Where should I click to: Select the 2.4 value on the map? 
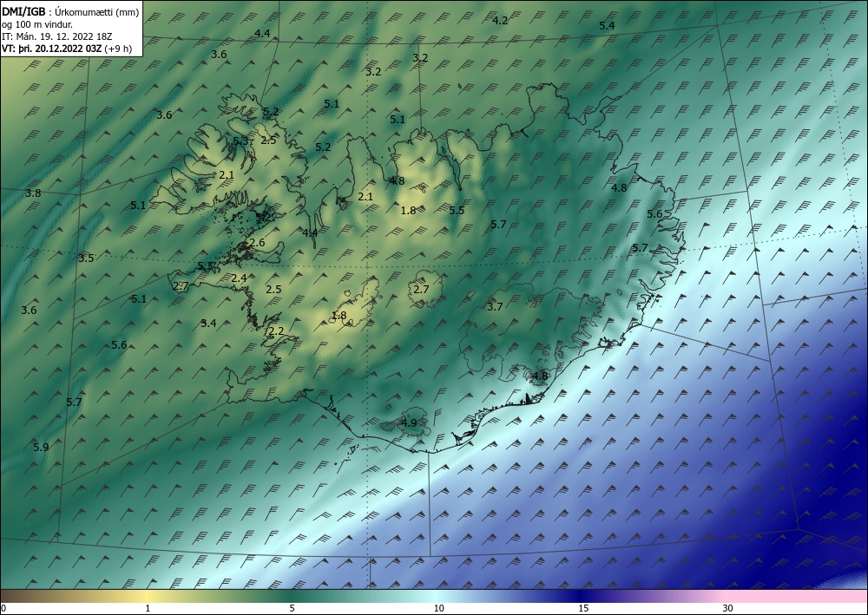(x=239, y=278)
